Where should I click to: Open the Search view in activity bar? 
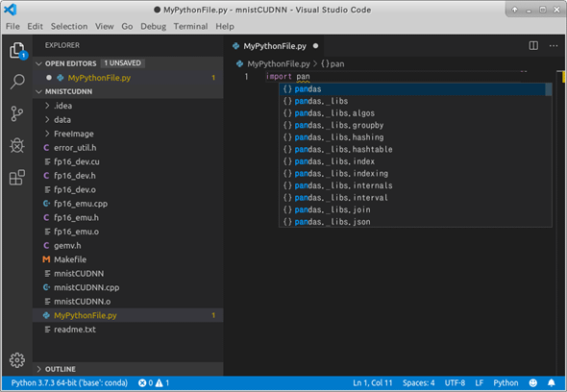coord(17,82)
